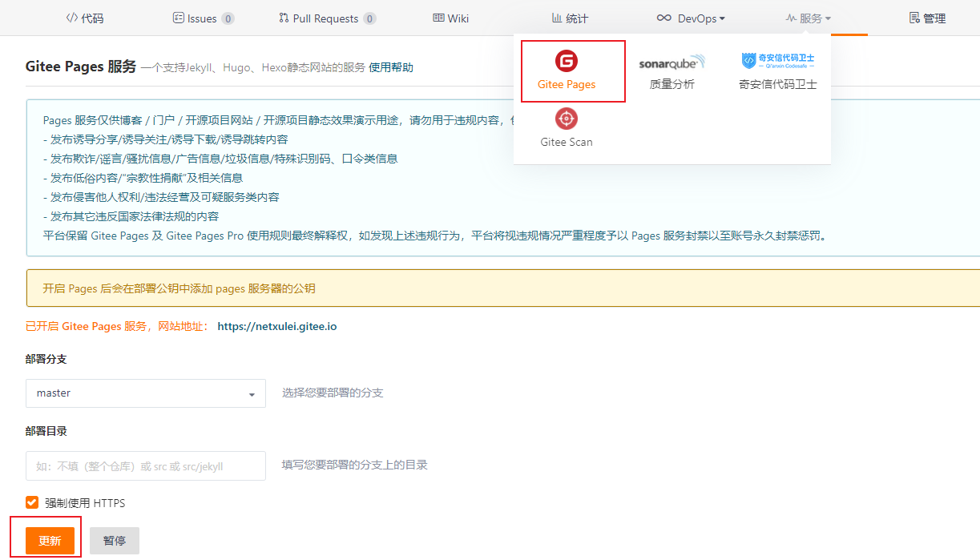Image resolution: width=980 pixels, height=560 pixels.
Task: Click the 暂停 pause button
Action: [115, 541]
